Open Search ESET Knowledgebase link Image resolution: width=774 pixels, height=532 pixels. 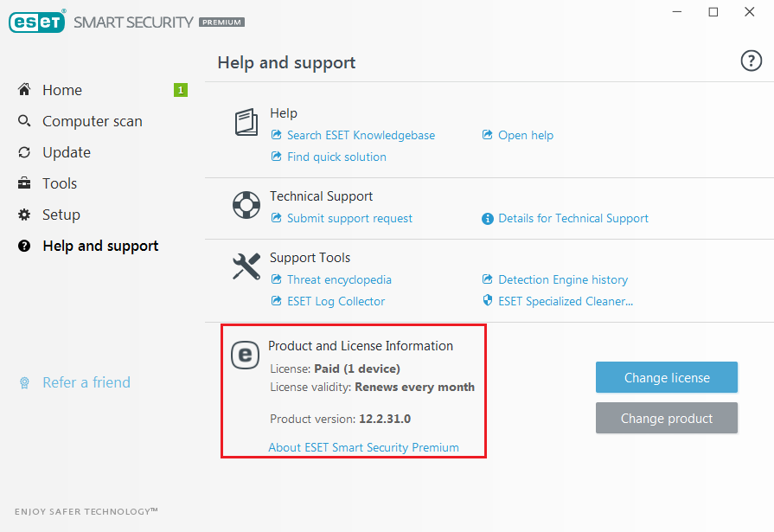[x=361, y=135]
